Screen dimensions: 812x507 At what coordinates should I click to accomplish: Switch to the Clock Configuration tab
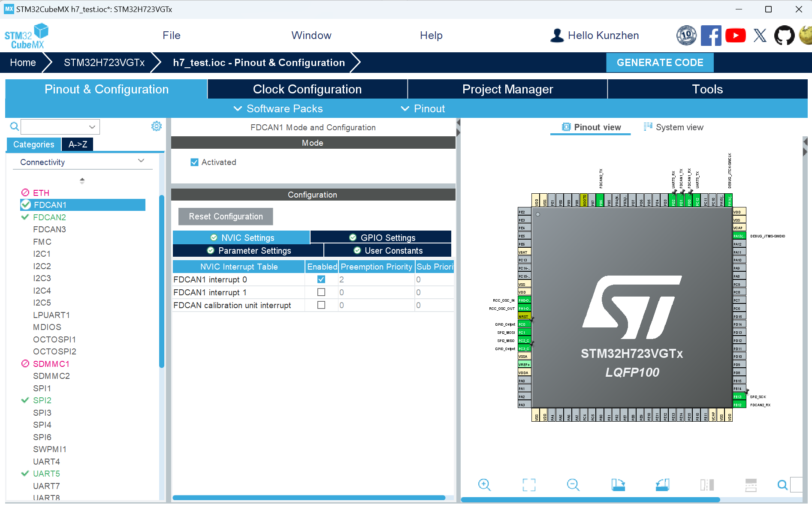pos(307,89)
